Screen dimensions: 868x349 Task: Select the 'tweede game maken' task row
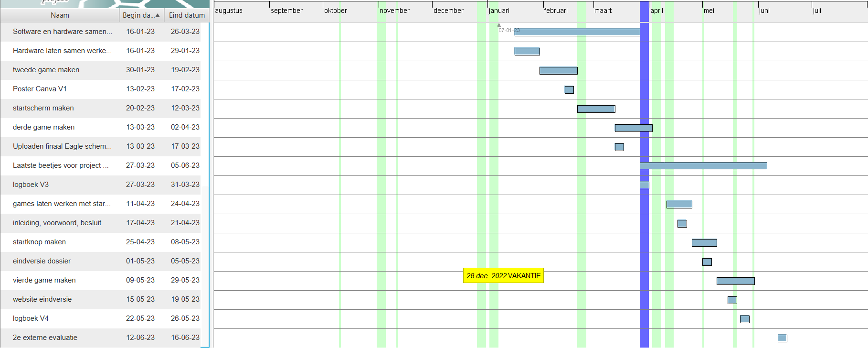point(46,70)
